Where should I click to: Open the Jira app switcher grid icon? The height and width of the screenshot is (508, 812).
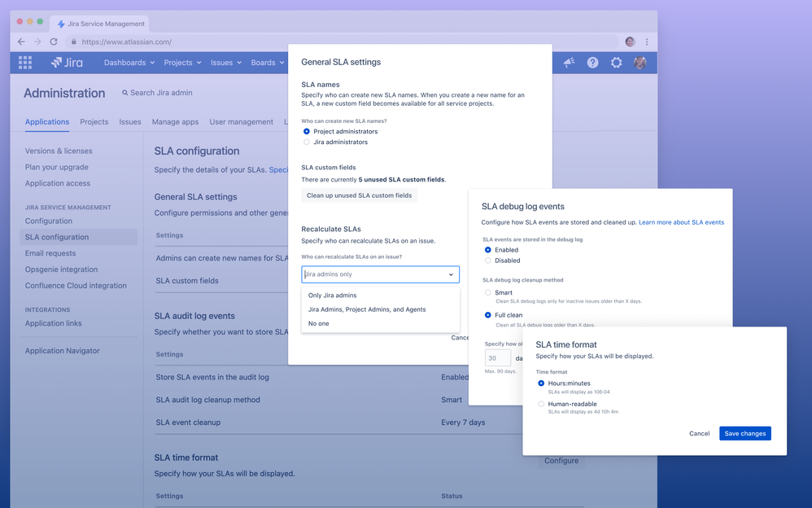coord(25,63)
